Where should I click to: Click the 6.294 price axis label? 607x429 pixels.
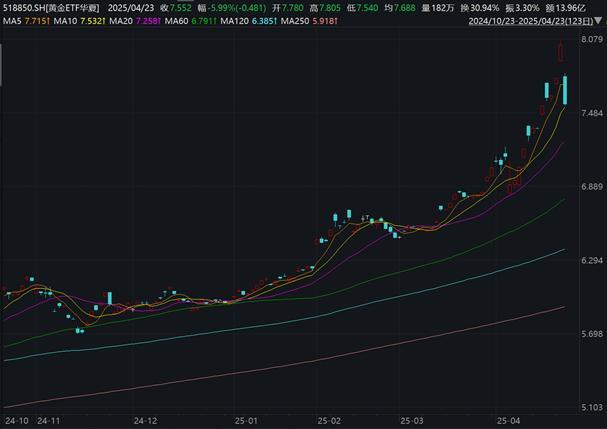pyautogui.click(x=592, y=260)
